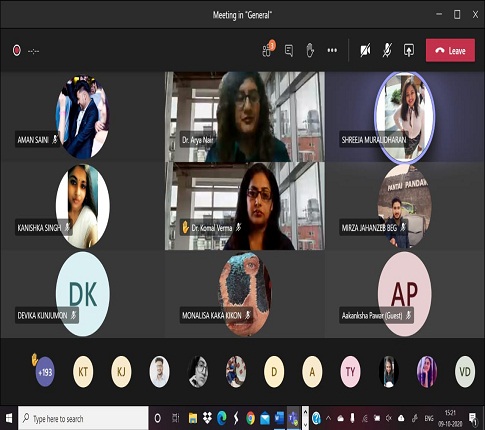485x430 pixels.
Task: Toggle system volume icon in tray
Action: click(x=389, y=418)
